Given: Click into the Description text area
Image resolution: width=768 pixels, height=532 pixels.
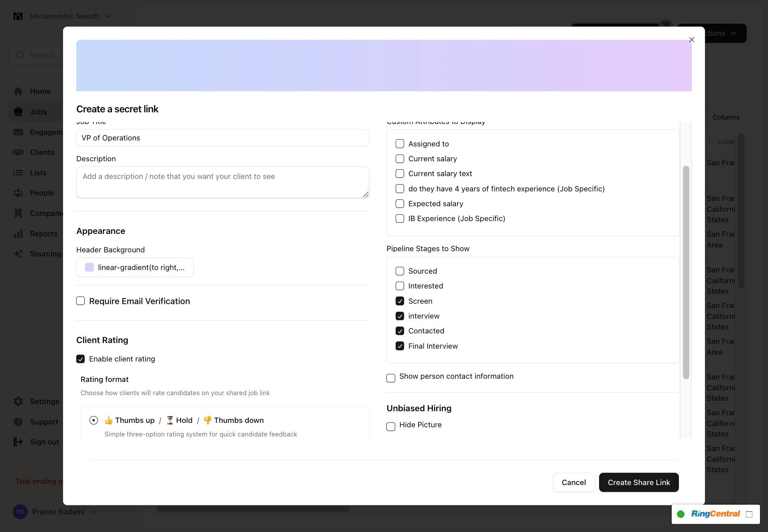Looking at the screenshot, I should point(223,182).
